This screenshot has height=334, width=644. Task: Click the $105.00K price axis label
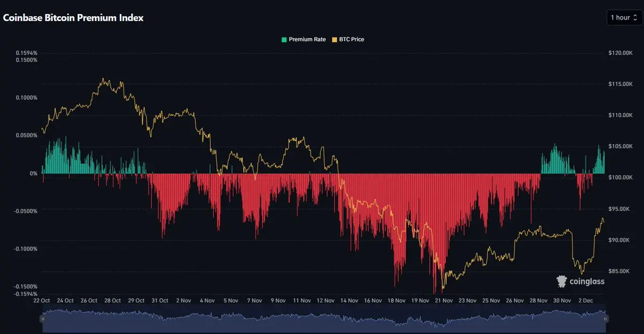click(x=621, y=146)
